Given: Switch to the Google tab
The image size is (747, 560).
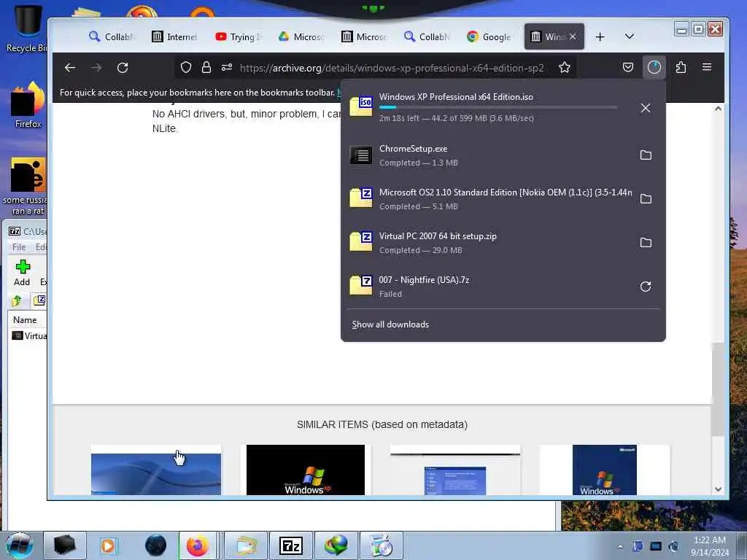Looking at the screenshot, I should [x=489, y=36].
